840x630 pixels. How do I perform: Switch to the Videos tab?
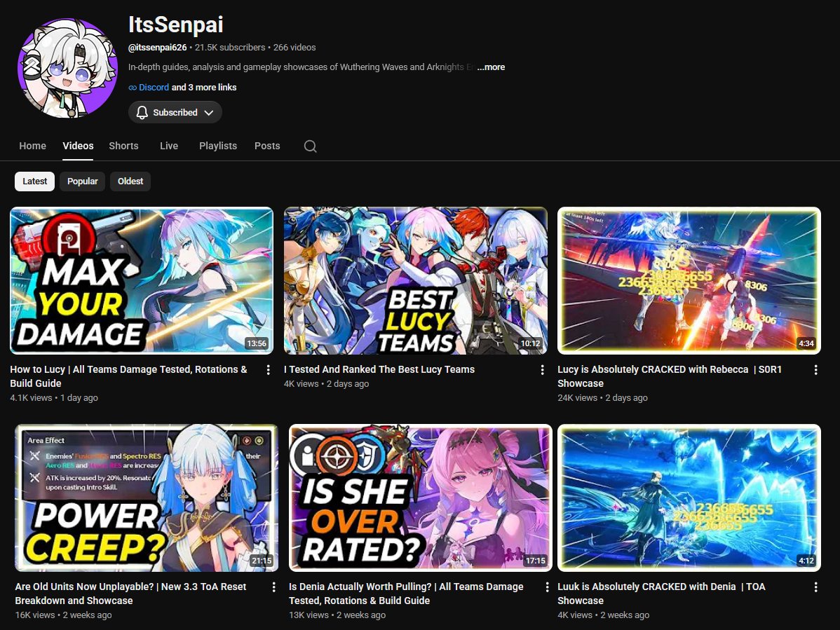pos(79,146)
